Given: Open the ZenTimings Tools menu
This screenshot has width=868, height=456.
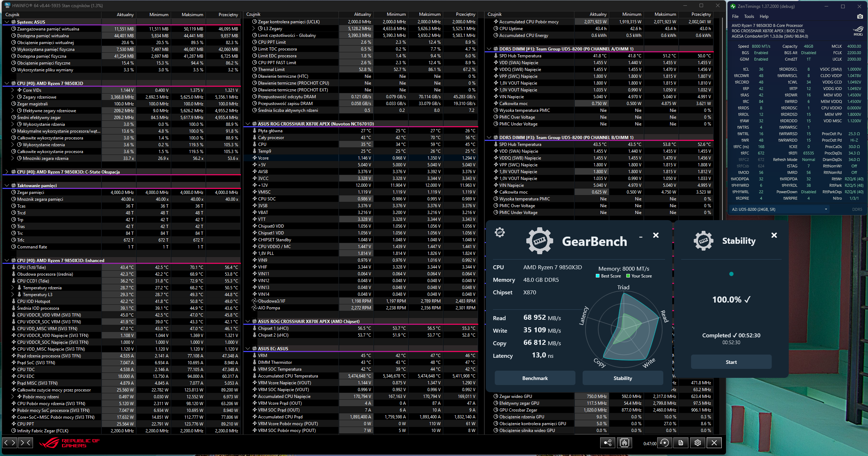Looking at the screenshot, I should (749, 16).
